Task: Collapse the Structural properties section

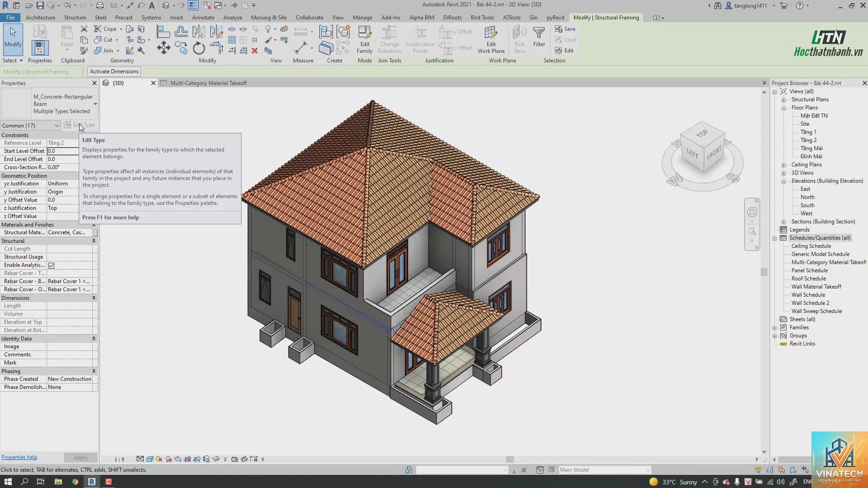Action: point(94,241)
